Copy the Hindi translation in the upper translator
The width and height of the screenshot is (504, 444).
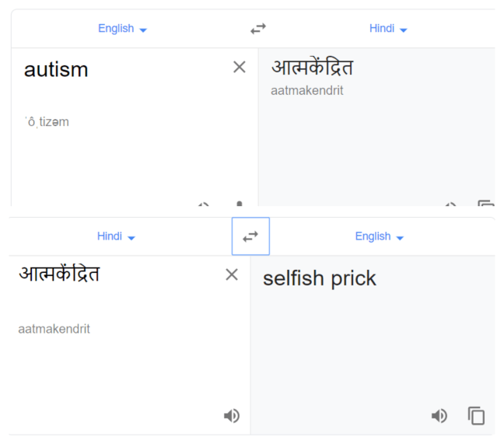pos(486,203)
